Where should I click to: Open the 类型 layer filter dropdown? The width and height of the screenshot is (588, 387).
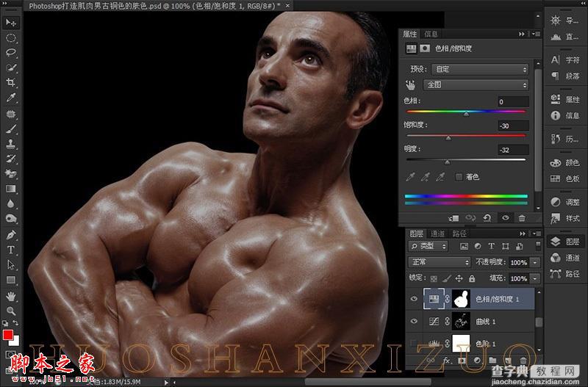point(428,246)
